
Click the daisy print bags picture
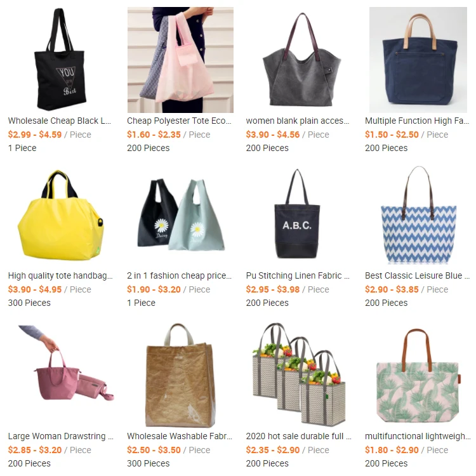180,215
